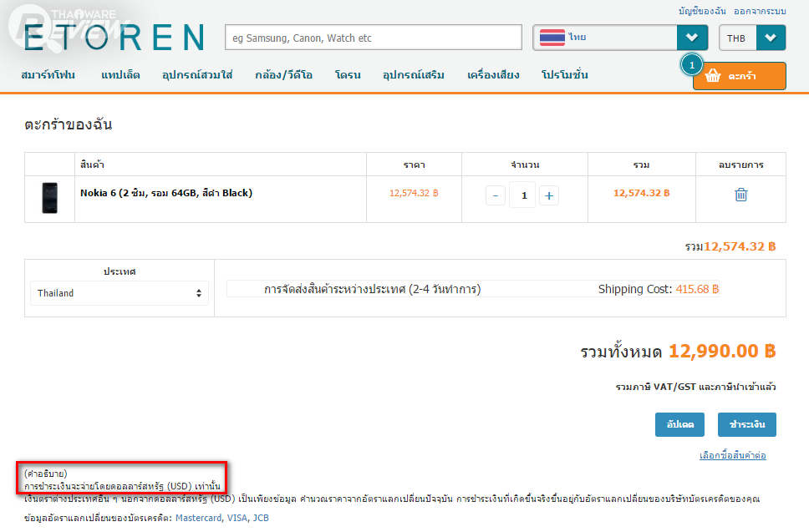809x532 pixels.
Task: Open the อุปกรณ์เสริม menu
Action: point(413,75)
